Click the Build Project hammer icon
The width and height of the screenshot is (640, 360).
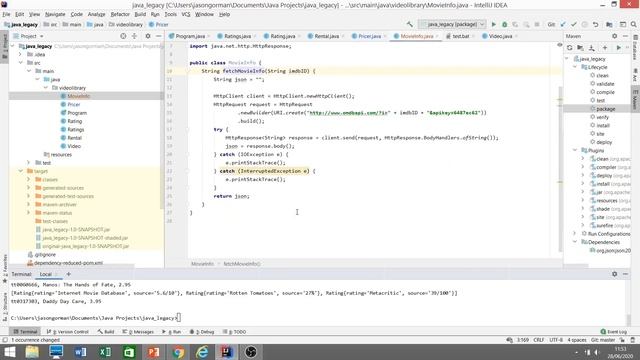tap(409, 24)
